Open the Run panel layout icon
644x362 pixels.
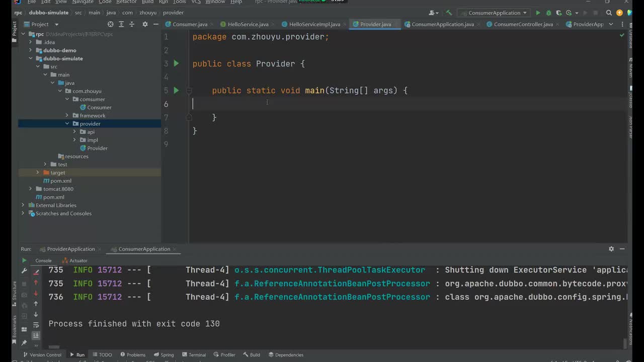point(24,329)
